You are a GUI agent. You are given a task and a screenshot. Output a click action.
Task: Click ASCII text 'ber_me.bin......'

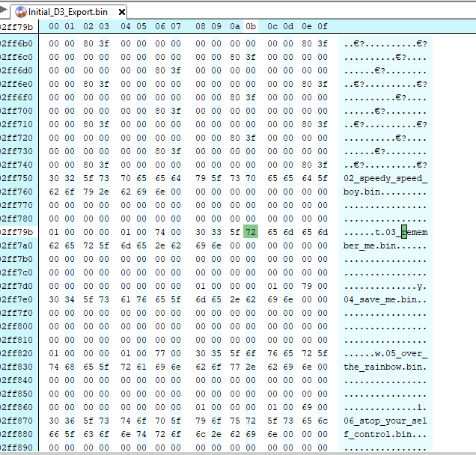pos(385,245)
